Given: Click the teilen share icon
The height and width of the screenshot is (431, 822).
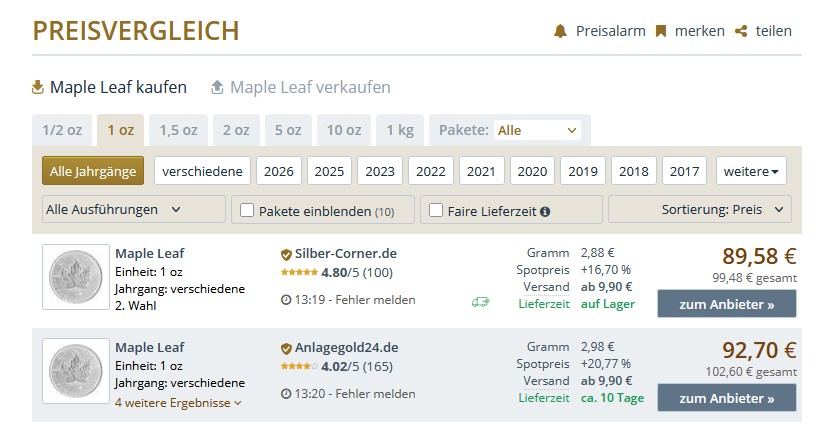Looking at the screenshot, I should click(x=741, y=31).
